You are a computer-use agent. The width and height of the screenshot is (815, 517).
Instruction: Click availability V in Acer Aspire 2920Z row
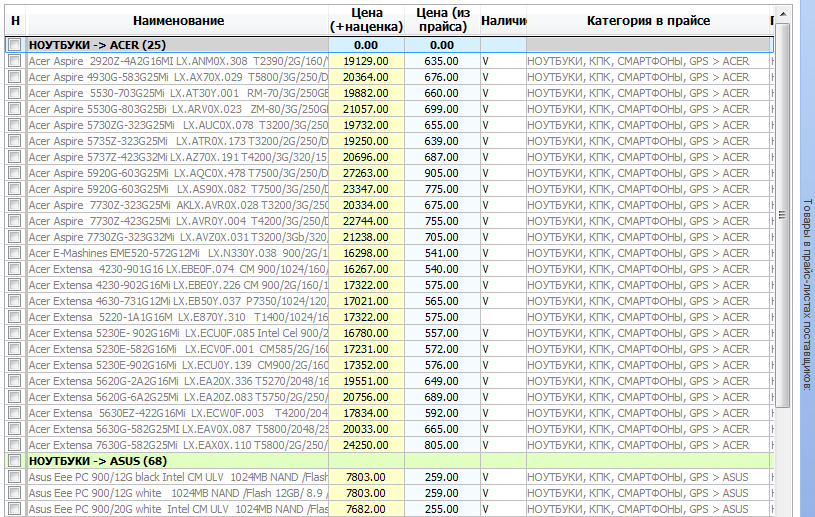pos(503,61)
